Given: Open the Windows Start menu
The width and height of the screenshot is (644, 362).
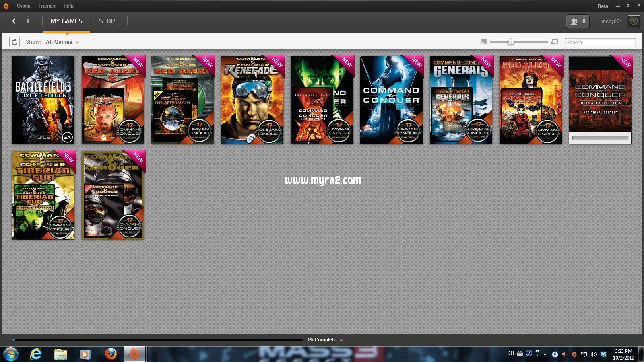Looking at the screenshot, I should pos(10,354).
